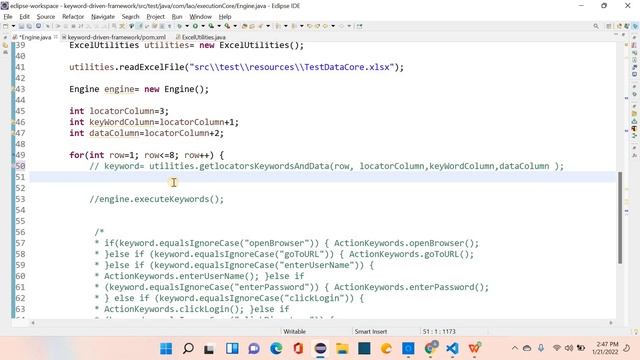The height and width of the screenshot is (360, 640).
Task: Open the Debug dropdown arrow
Action: 187,26
